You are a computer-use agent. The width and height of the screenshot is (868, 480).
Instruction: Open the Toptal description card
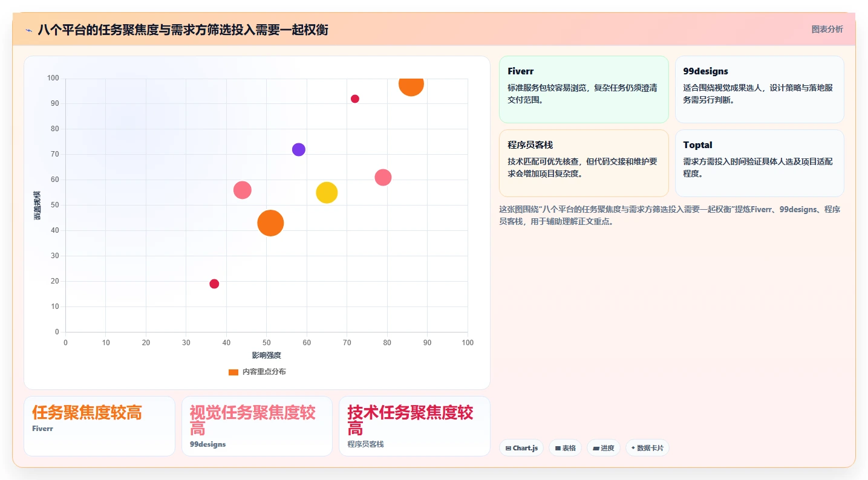(x=759, y=163)
